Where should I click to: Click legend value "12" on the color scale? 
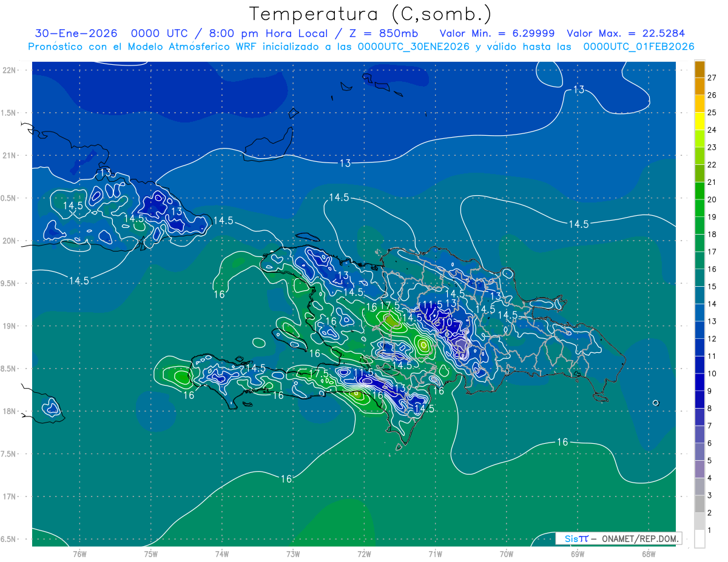point(712,339)
